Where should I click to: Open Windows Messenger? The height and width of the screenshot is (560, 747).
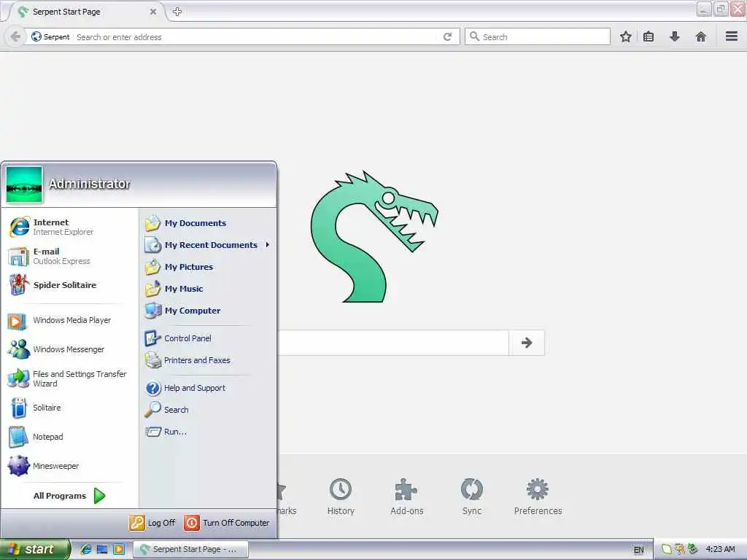pyautogui.click(x=56, y=349)
